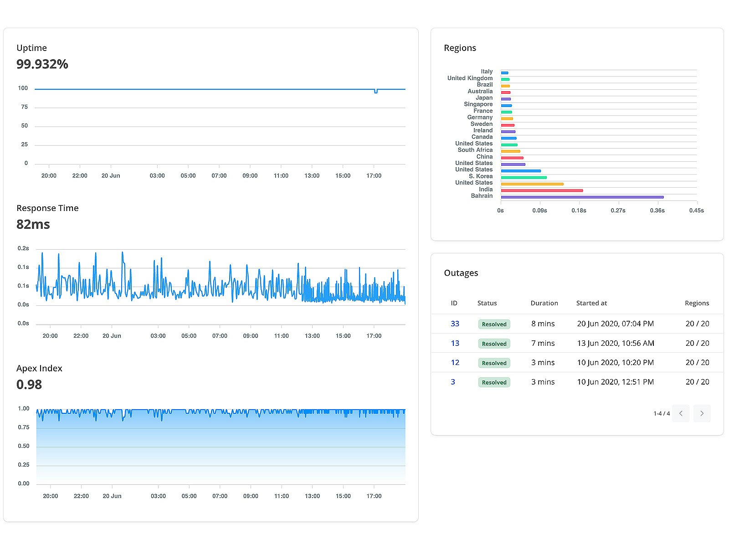Click the China region bar
This screenshot has height=560, width=729.
point(512,158)
